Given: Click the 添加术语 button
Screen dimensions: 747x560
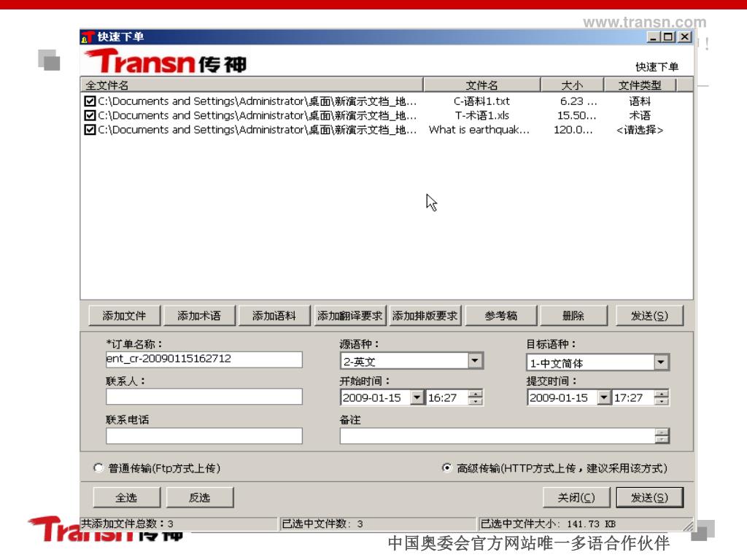Looking at the screenshot, I should point(199,316).
